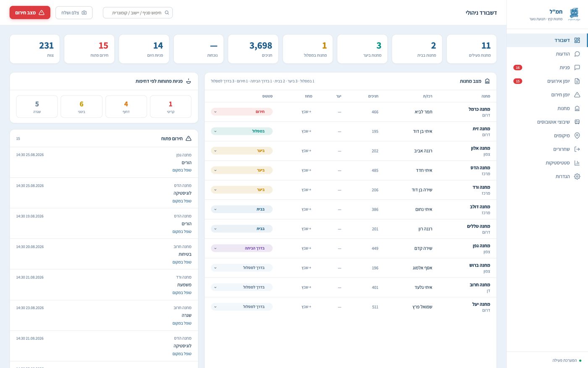The image size is (588, 368).
Task: Click the סטטיסטיקות bar chart icon
Action: (x=577, y=163)
